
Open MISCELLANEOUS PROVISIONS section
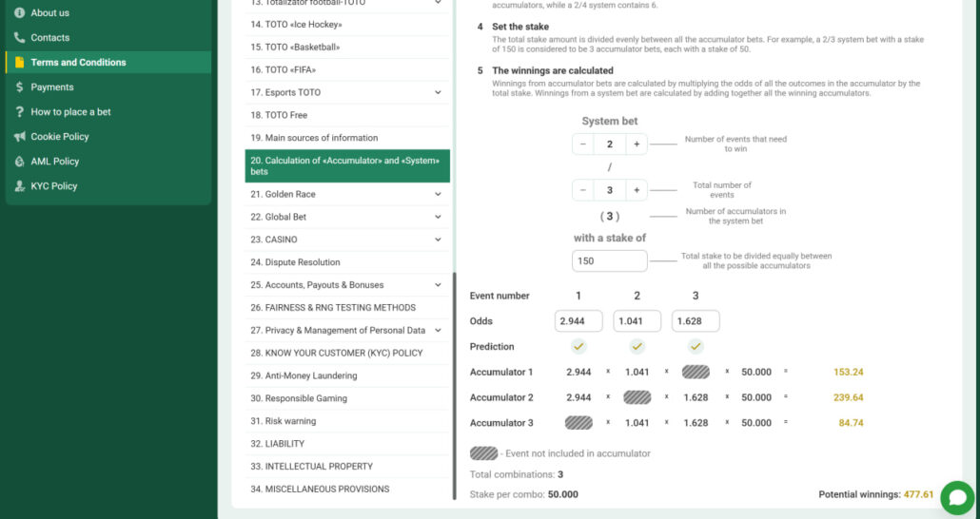347,489
